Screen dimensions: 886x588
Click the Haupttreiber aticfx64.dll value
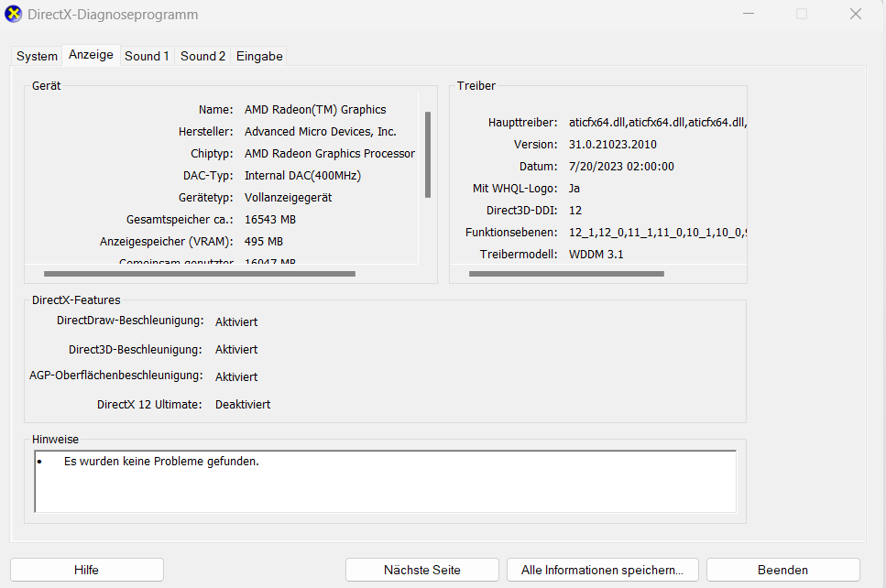click(x=658, y=123)
